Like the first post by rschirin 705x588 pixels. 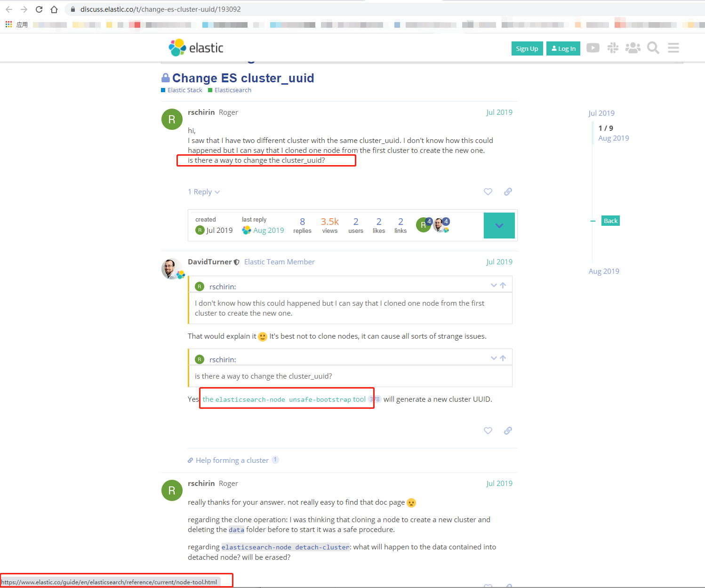(488, 191)
